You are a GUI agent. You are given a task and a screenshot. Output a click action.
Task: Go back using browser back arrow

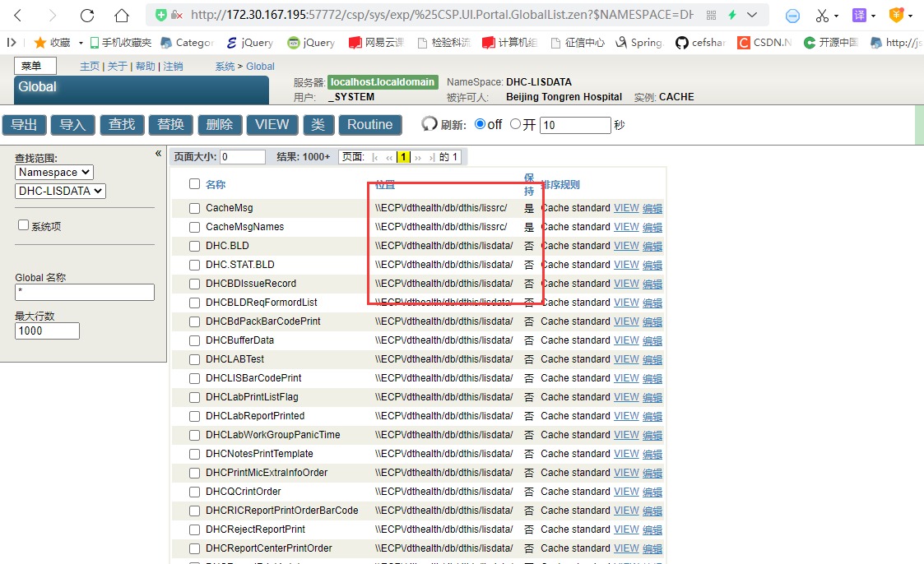[x=17, y=16]
